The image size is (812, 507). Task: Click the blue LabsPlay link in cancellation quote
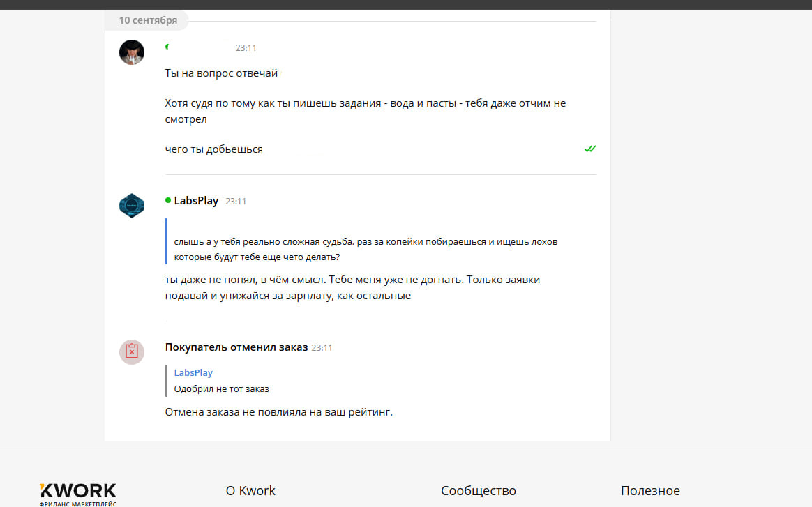(x=193, y=372)
